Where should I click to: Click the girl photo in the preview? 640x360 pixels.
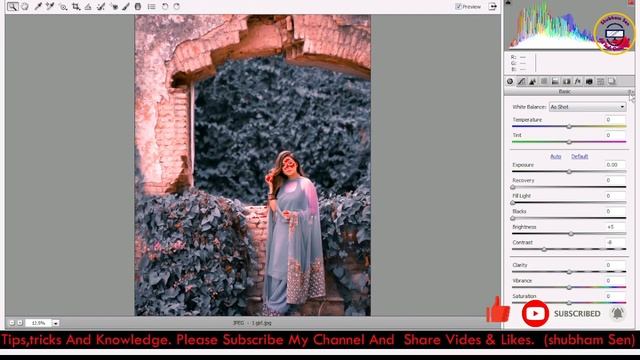click(253, 165)
